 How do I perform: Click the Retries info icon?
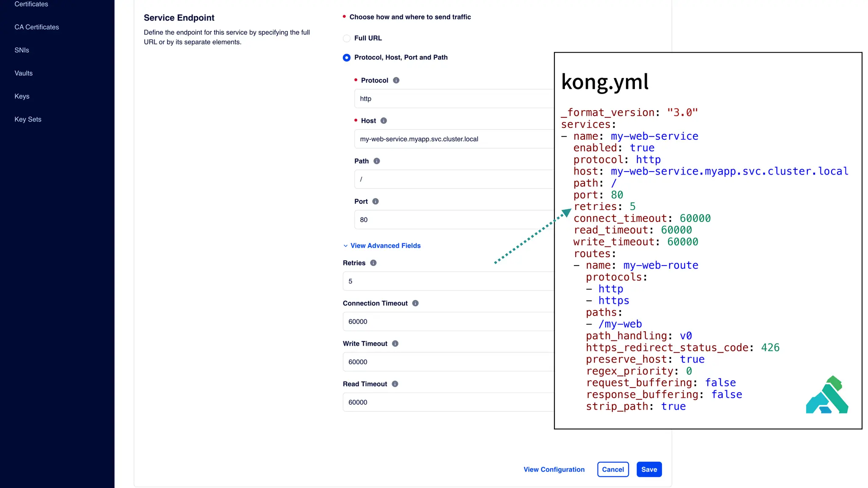[373, 263]
